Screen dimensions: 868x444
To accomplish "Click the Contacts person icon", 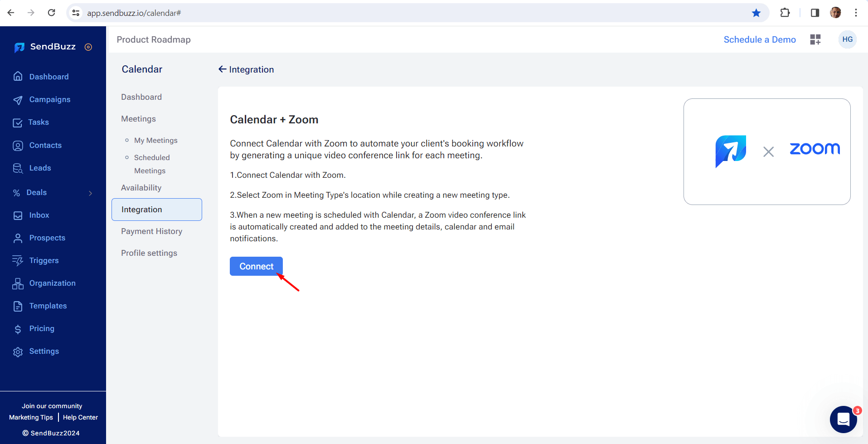I will (18, 146).
